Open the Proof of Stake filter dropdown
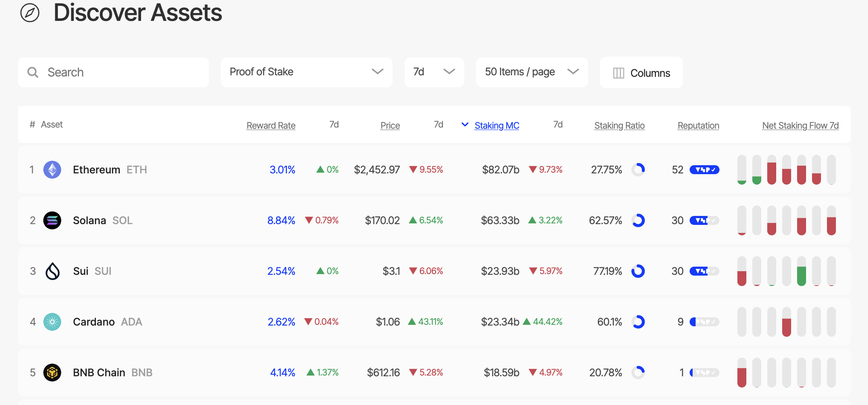Image resolution: width=868 pixels, height=405 pixels. pyautogui.click(x=306, y=72)
